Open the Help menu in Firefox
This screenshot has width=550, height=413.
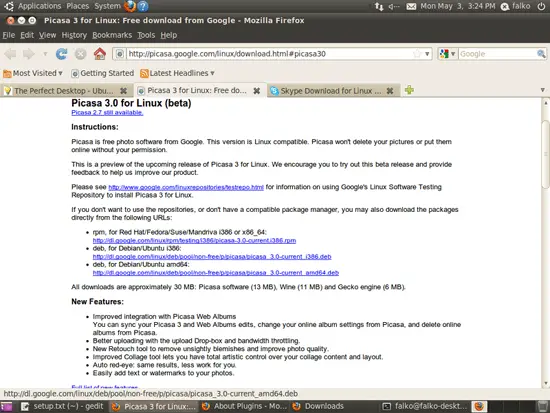pyautogui.click(x=169, y=35)
